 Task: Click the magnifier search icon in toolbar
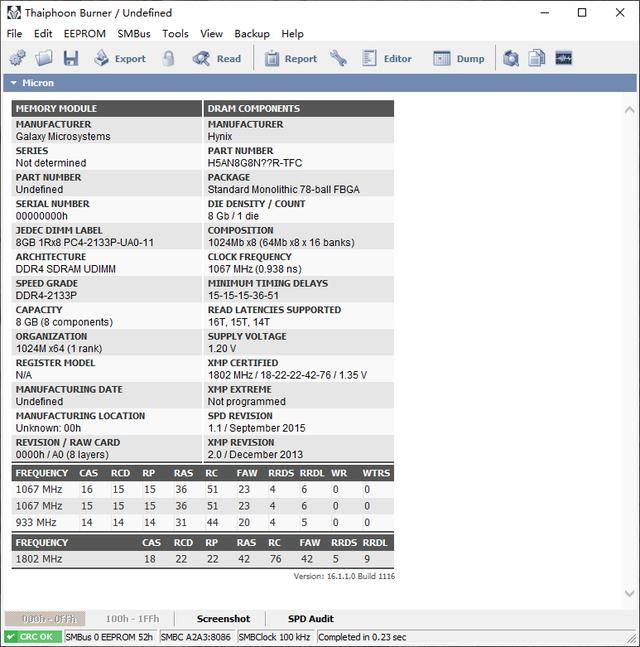coord(511,58)
